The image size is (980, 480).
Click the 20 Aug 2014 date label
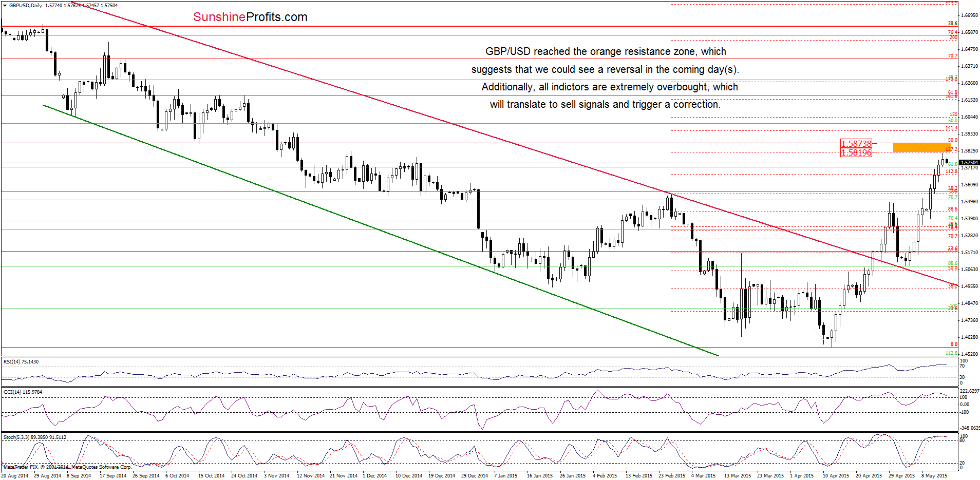(15, 476)
